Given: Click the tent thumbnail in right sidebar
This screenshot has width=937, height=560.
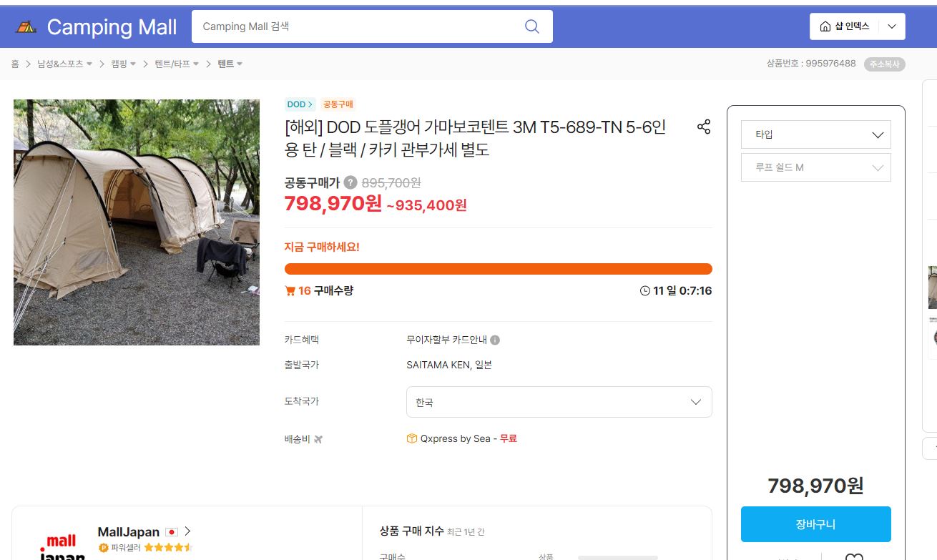Looking at the screenshot, I should [x=933, y=288].
